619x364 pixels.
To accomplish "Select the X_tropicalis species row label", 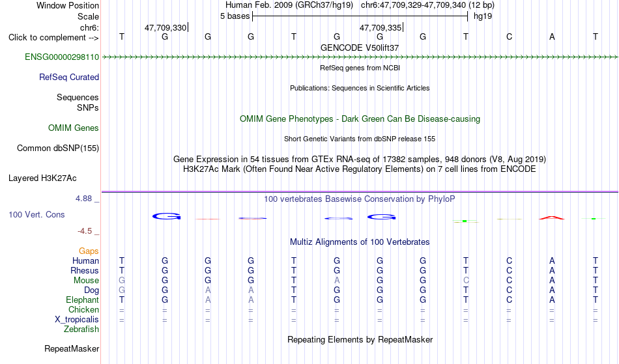I will tap(77, 320).
